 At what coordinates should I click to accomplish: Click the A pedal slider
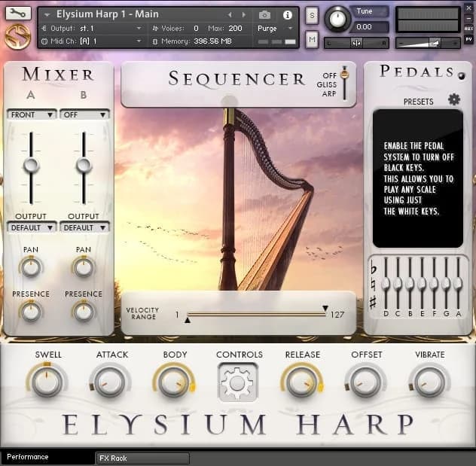[x=459, y=284]
